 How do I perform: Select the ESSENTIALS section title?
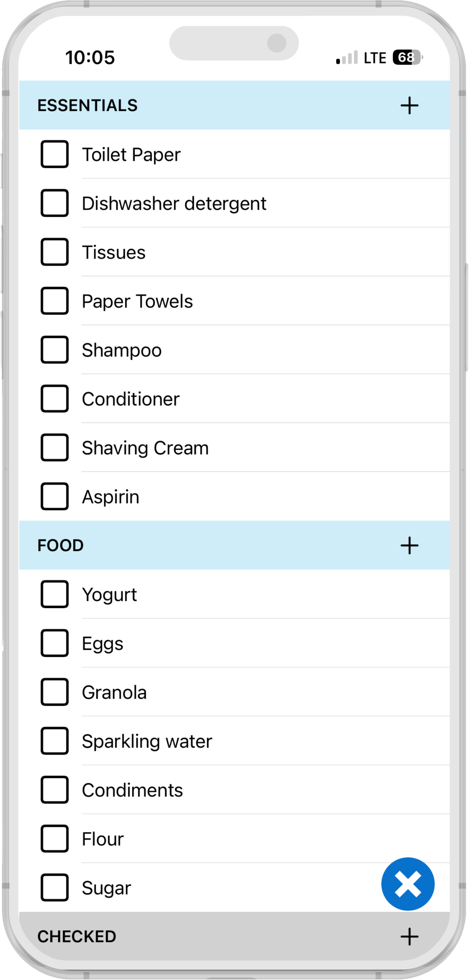(x=87, y=105)
